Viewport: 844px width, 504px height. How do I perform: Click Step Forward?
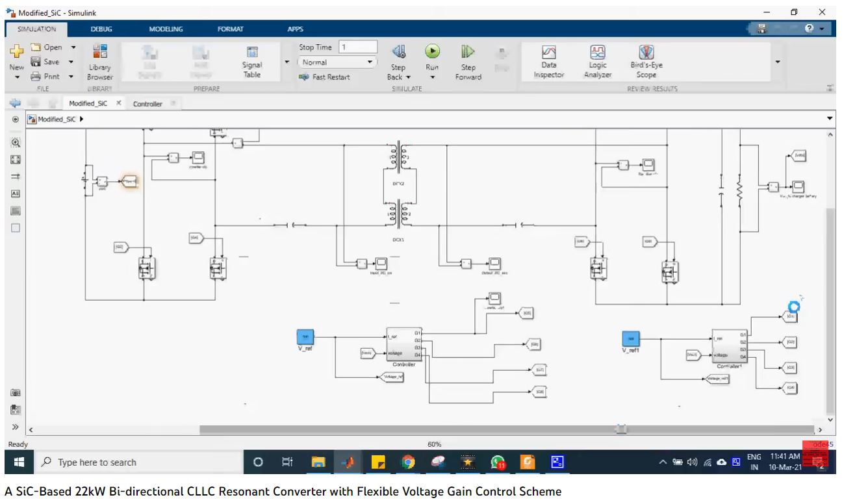coord(468,62)
